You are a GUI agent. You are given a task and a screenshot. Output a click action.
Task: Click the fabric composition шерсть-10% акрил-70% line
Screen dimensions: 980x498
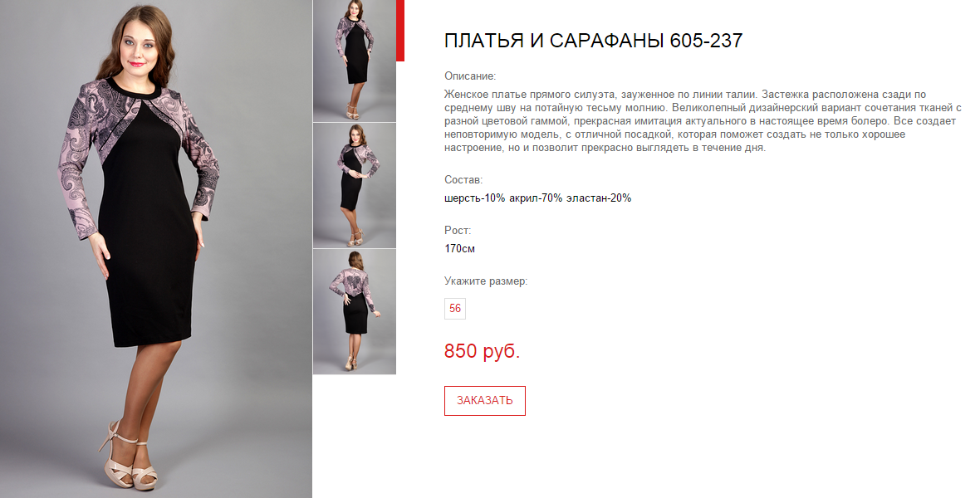click(x=537, y=198)
